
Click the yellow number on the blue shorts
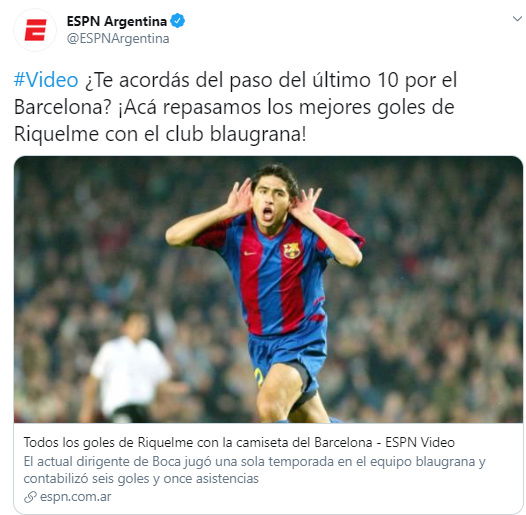[x=258, y=377]
